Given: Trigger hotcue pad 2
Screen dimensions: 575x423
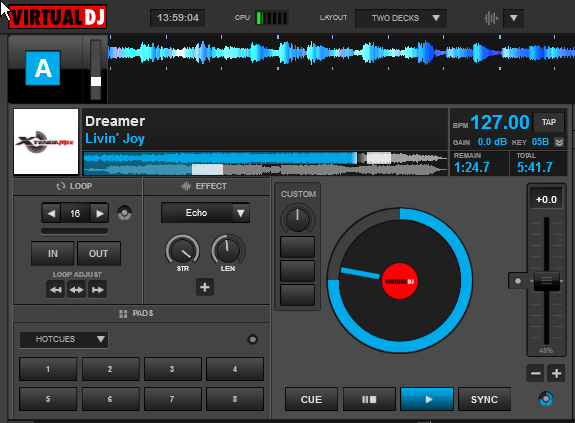Looking at the screenshot, I should (x=110, y=369).
